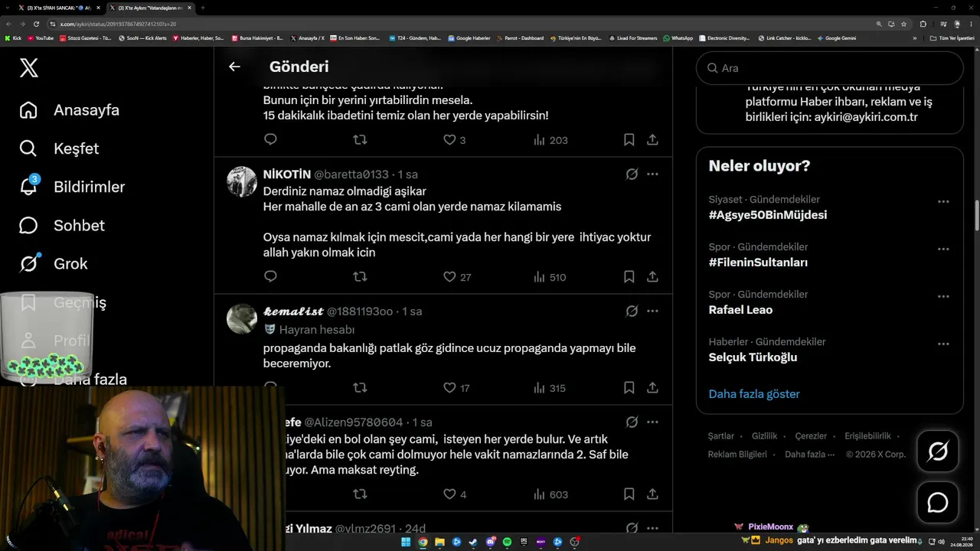The image size is (980, 551).
Task: Open Anasayfa home page in sidebar
Action: point(70,110)
